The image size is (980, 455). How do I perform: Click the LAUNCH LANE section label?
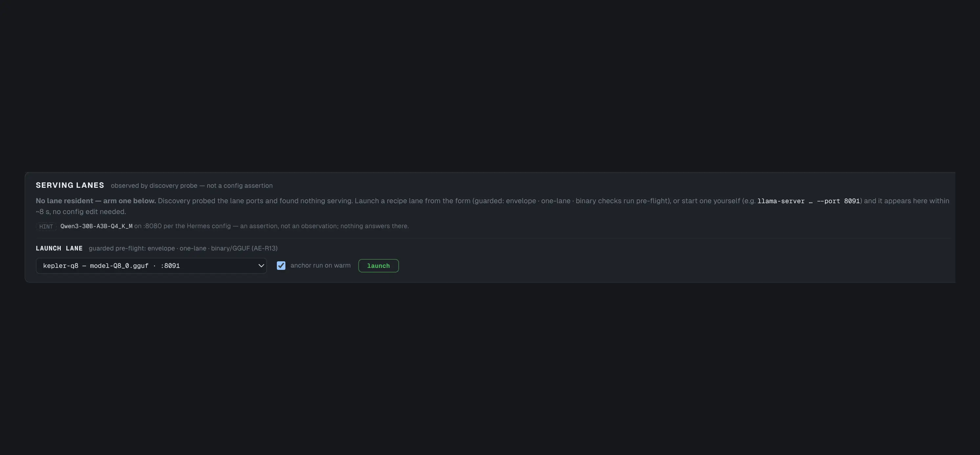pyautogui.click(x=59, y=249)
